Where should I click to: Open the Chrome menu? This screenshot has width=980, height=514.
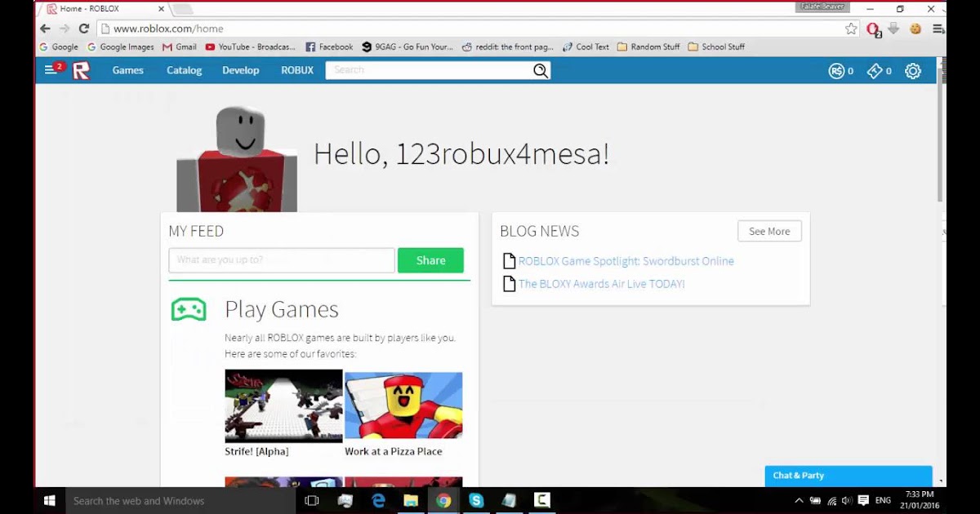pos(938,29)
